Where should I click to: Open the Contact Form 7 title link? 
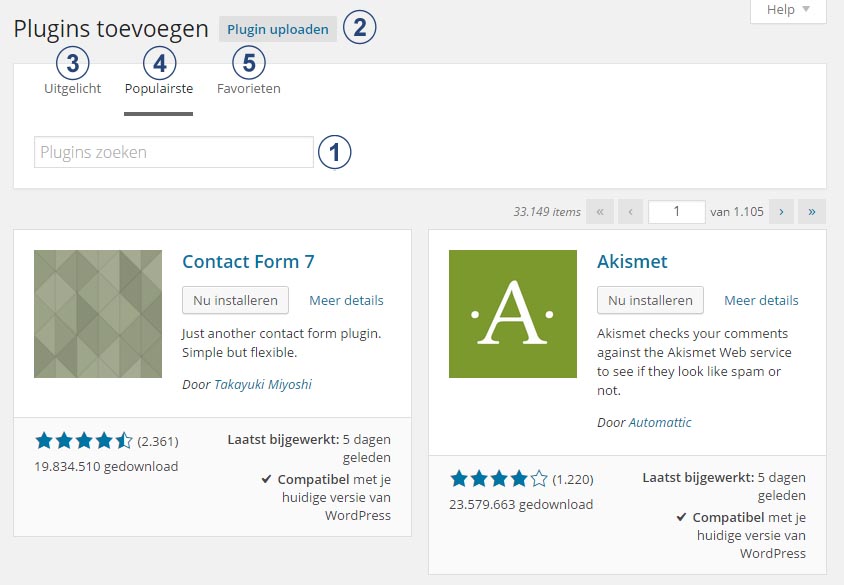(248, 262)
